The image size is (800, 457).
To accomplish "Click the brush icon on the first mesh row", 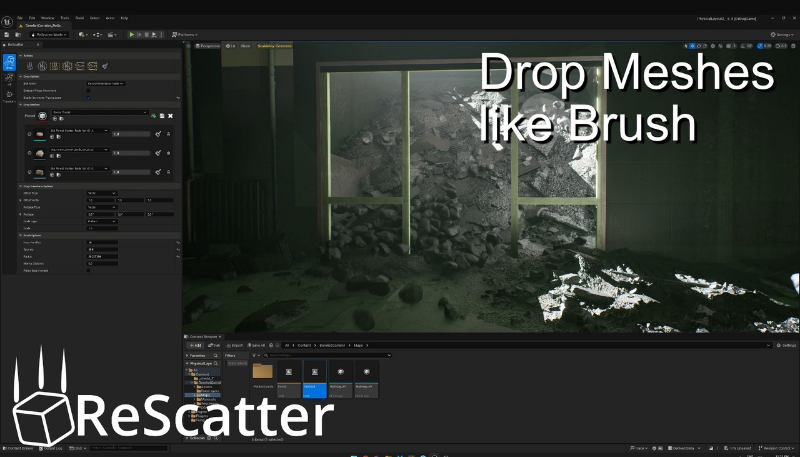I will coord(158,134).
